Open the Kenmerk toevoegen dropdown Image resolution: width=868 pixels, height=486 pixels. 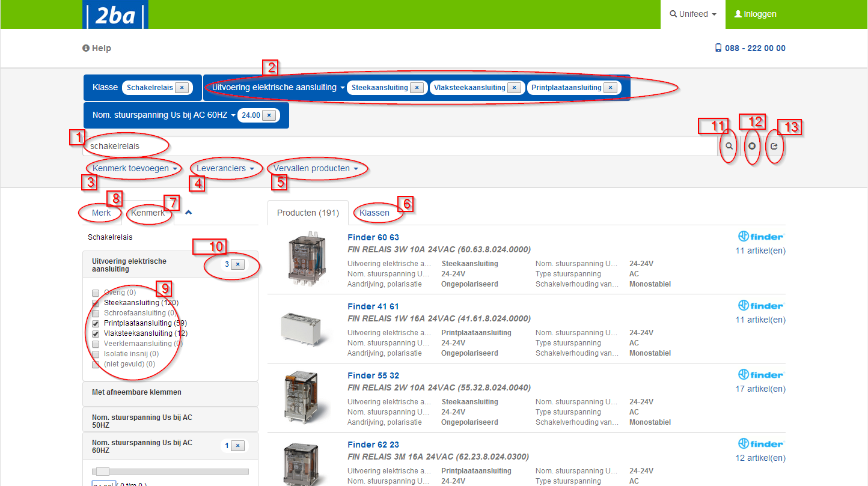pos(135,169)
